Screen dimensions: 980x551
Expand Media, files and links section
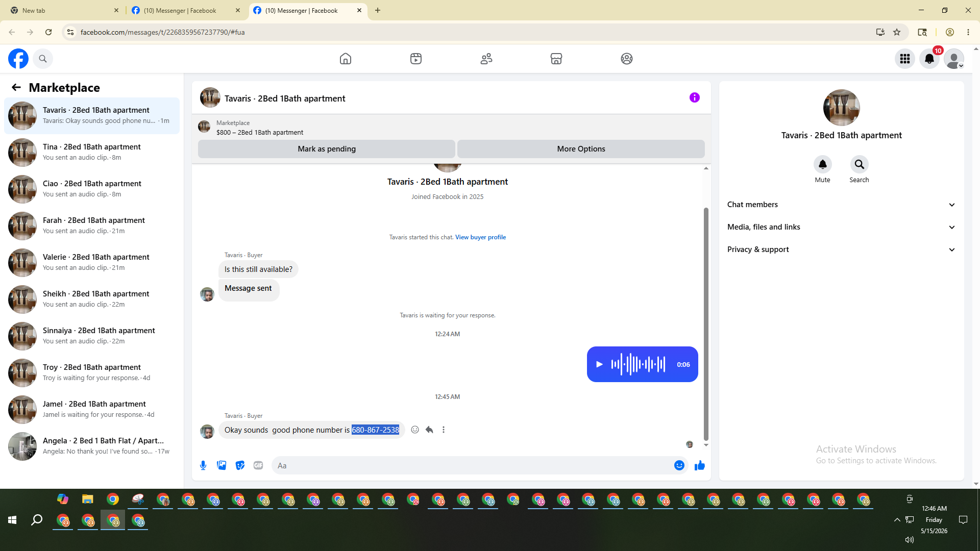[x=841, y=227]
